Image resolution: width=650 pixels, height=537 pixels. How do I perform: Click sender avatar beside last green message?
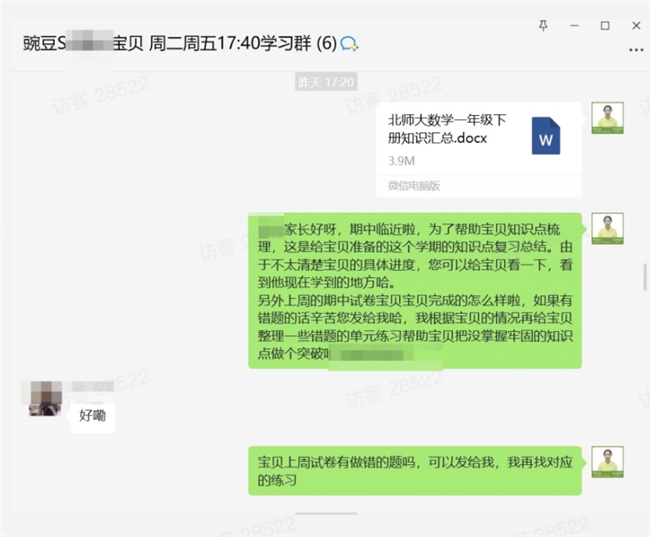click(607, 462)
